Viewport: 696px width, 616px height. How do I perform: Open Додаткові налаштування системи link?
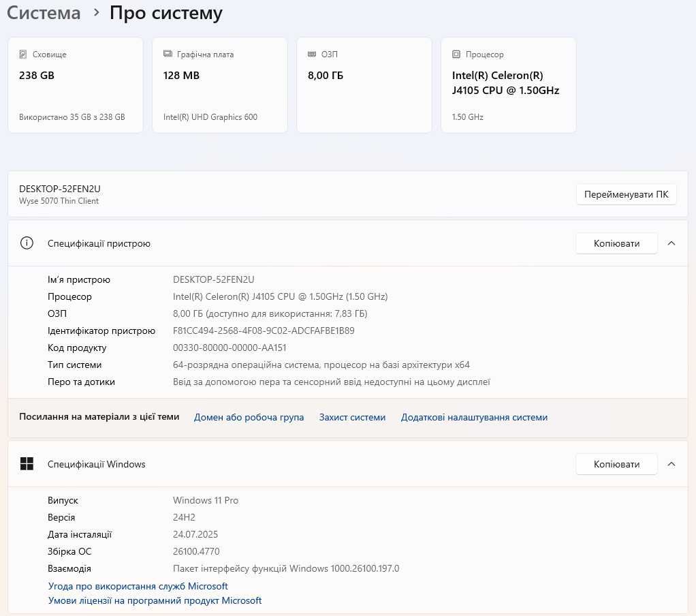(x=474, y=417)
